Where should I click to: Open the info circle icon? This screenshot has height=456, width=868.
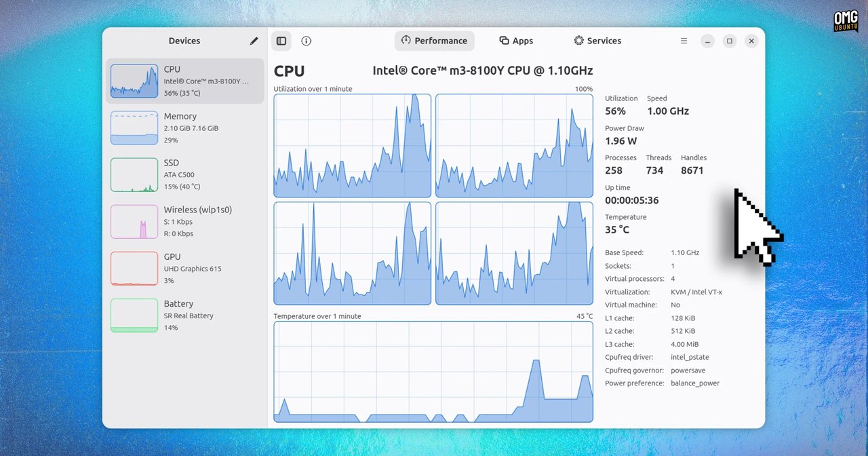click(306, 41)
